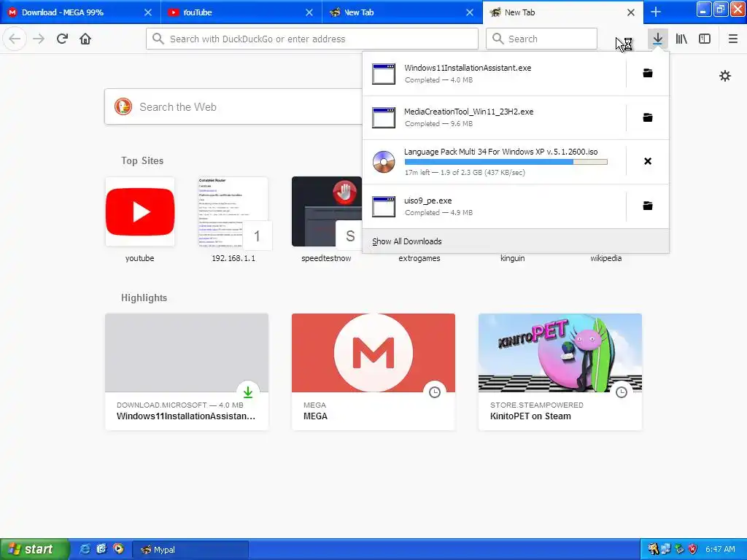747x560 pixels.
Task: Launch media player quick launch icon
Action: [x=118, y=549]
